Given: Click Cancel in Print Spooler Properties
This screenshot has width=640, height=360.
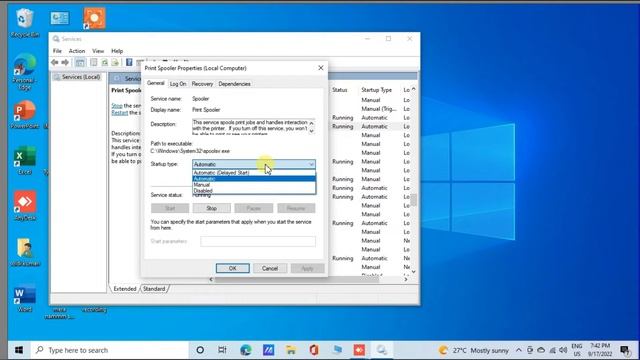Looking at the screenshot, I should 270,268.
